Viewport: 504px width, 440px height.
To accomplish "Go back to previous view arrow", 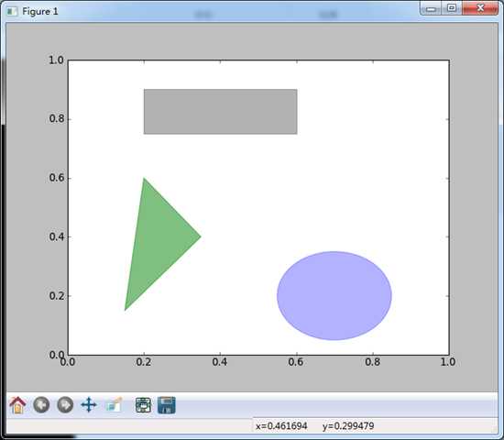I will pos(41,404).
